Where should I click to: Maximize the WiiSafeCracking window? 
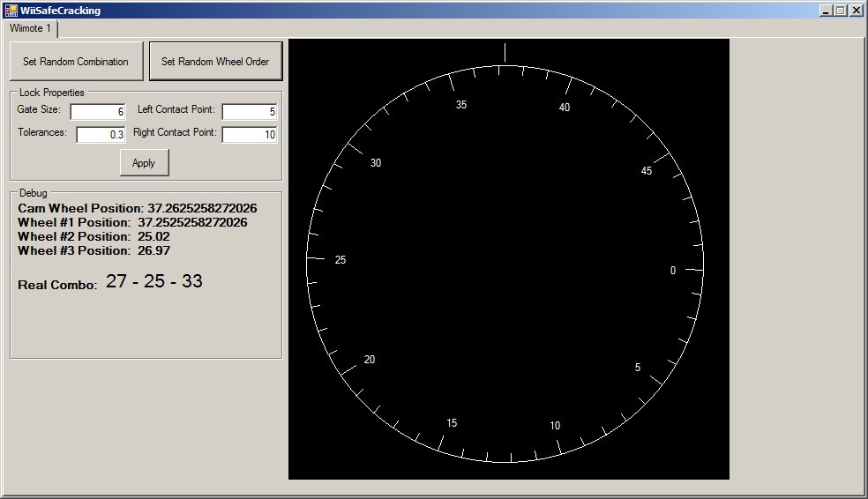(840, 11)
